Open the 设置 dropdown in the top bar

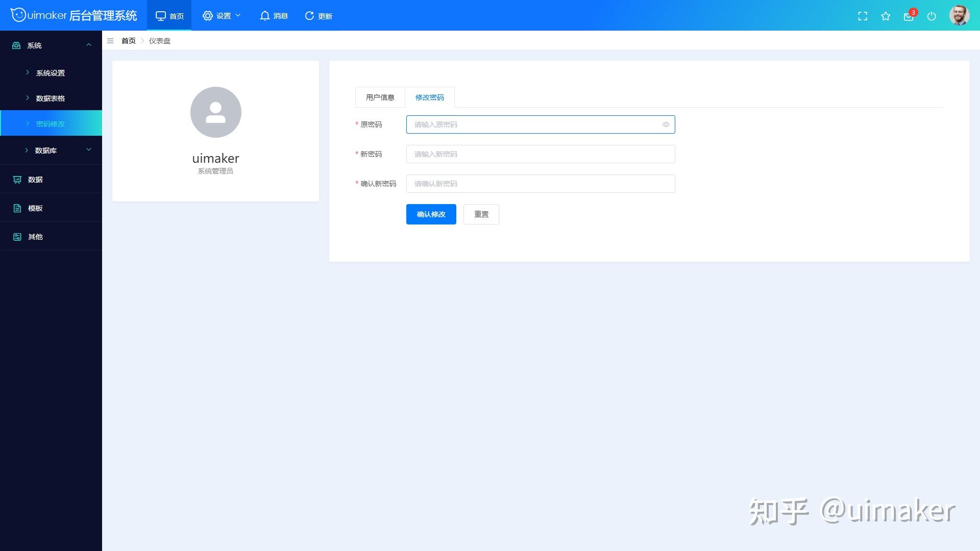click(222, 15)
